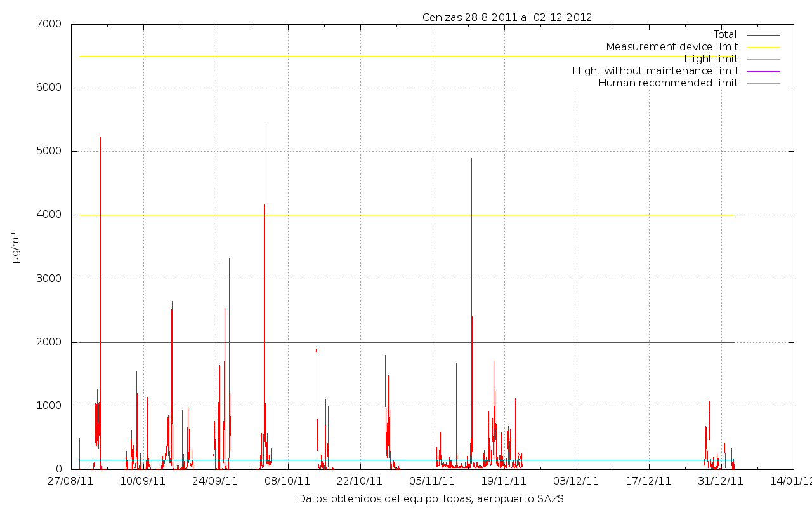This screenshot has height=508, width=812.
Task: Click the y-axis label 1000
Action: pos(50,406)
